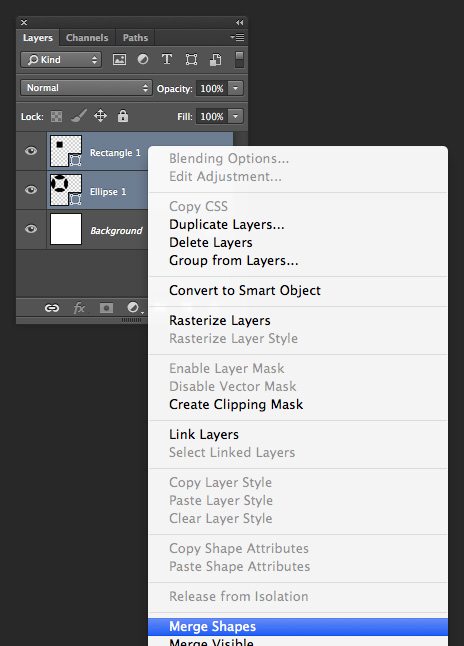
Task: Open the Opacity slider arrow
Action: (236, 88)
